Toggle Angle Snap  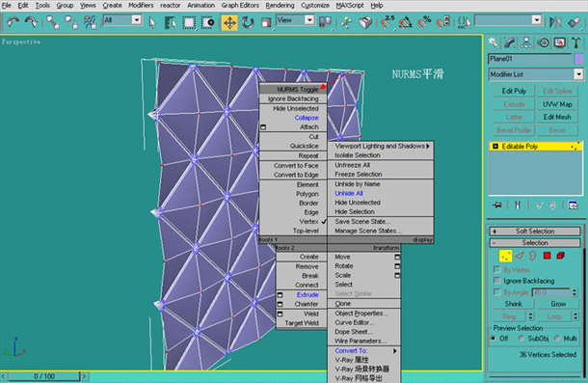(x=406, y=22)
